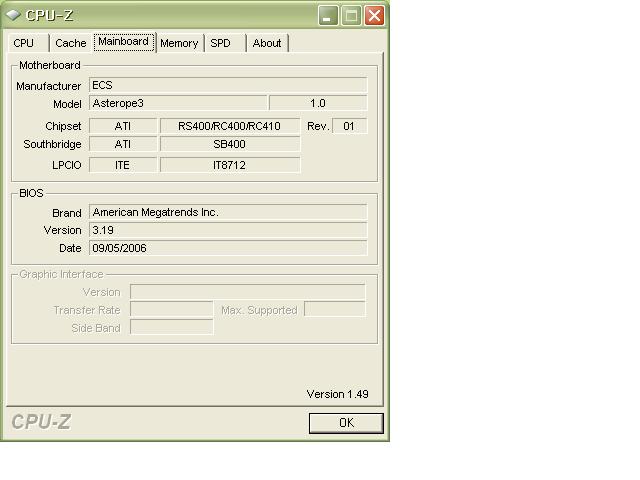Image resolution: width=640 pixels, height=480 pixels.
Task: Select the IT8712 LPCIO value
Action: coord(230,165)
